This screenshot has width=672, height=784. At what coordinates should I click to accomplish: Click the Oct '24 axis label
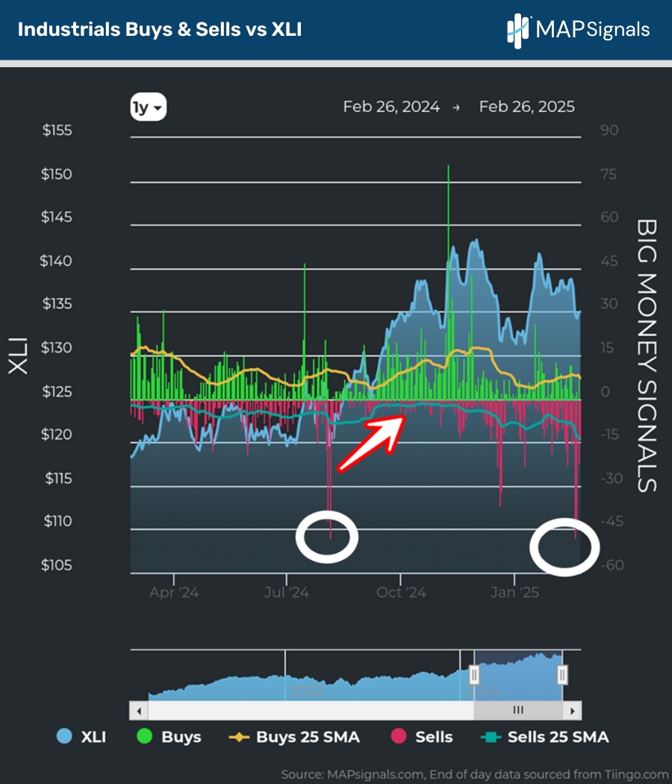[x=401, y=593]
